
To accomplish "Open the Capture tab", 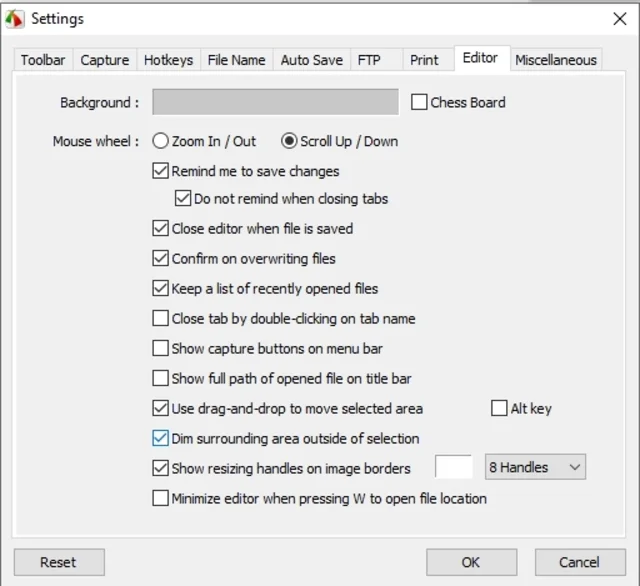I will 104,60.
